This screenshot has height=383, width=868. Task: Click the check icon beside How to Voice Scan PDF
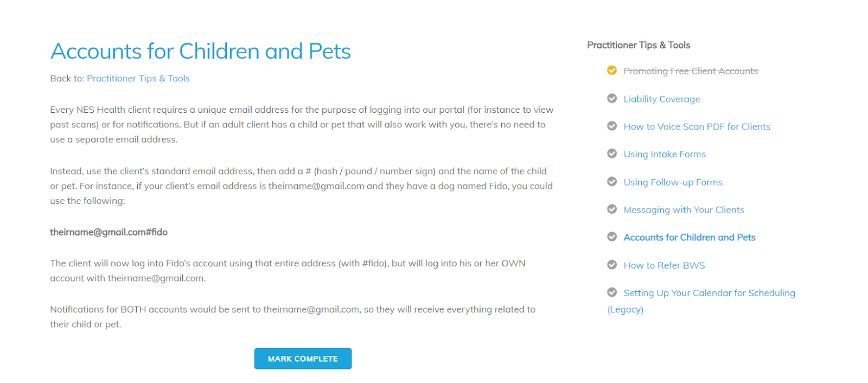pyautogui.click(x=612, y=126)
